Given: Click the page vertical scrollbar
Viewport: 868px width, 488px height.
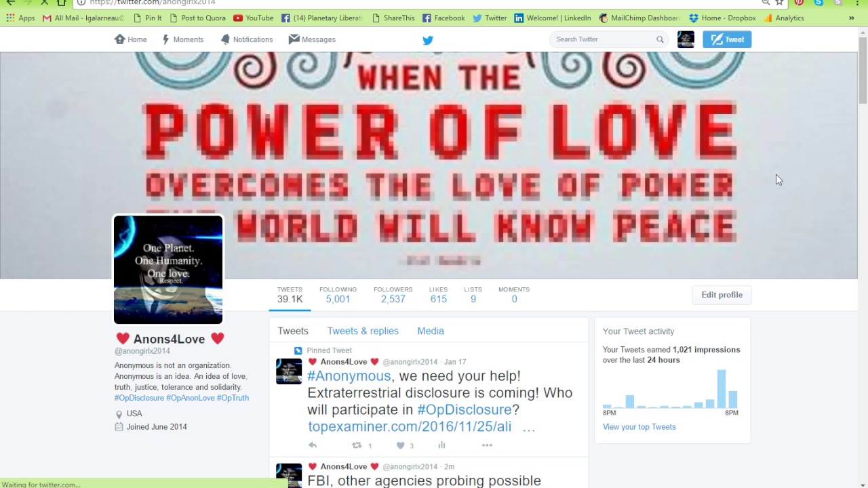Looking at the screenshot, I should coord(863,69).
